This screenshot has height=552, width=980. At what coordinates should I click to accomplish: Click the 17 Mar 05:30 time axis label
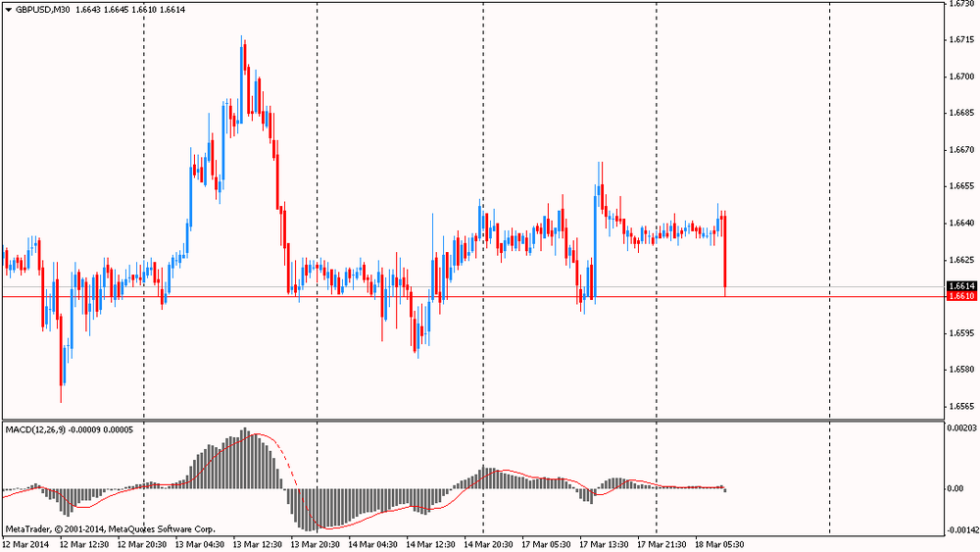click(x=546, y=544)
